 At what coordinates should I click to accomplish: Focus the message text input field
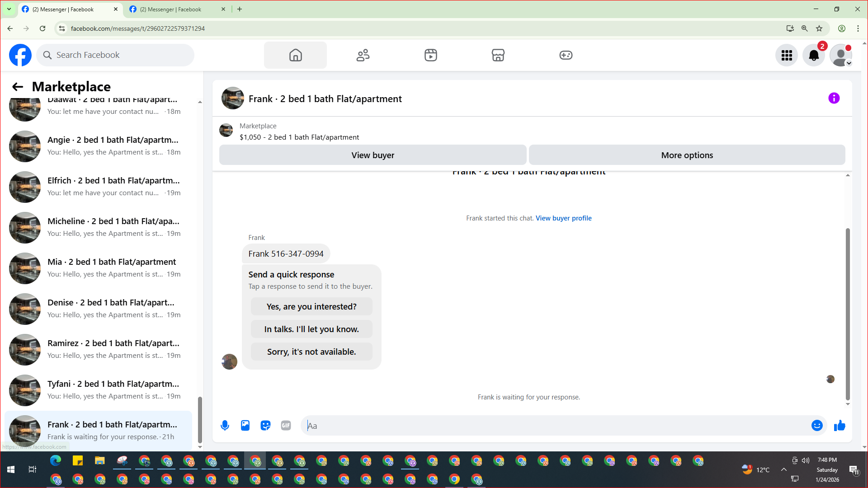[x=556, y=425]
